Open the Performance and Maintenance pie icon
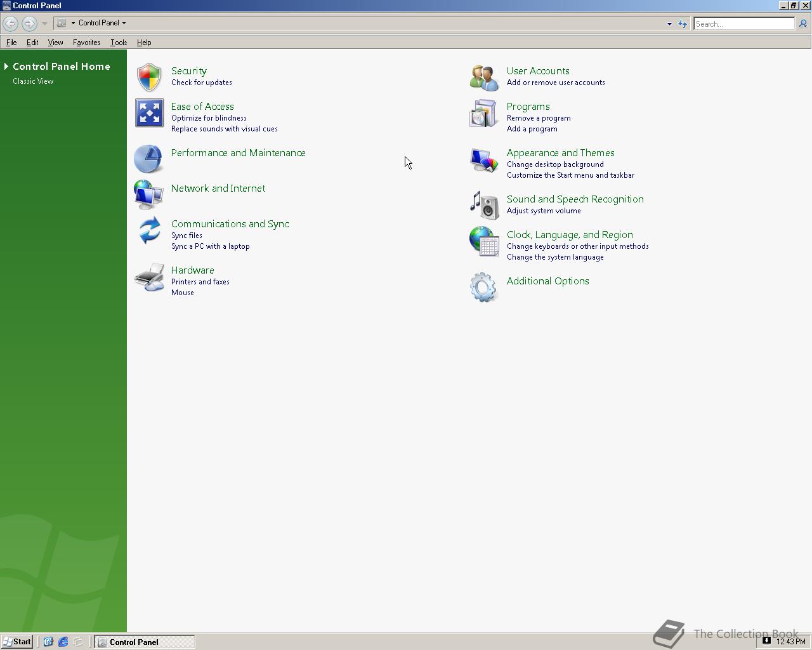The width and height of the screenshot is (812, 650). pyautogui.click(x=149, y=159)
